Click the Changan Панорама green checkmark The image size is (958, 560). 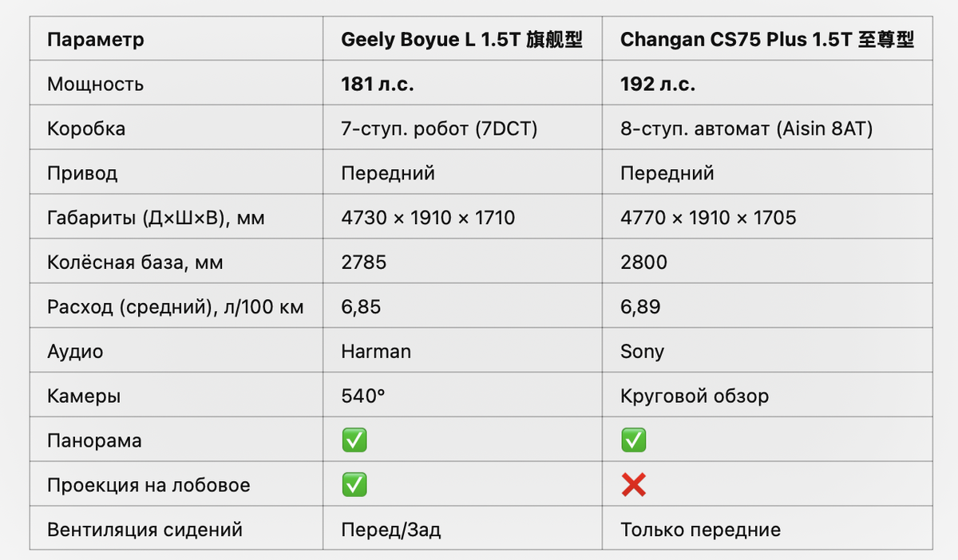click(x=634, y=440)
